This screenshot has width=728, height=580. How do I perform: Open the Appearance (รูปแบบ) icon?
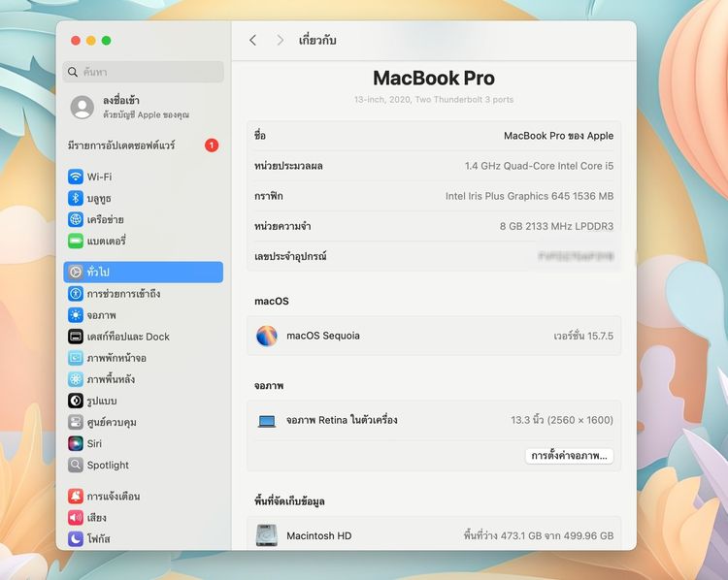tap(75, 401)
